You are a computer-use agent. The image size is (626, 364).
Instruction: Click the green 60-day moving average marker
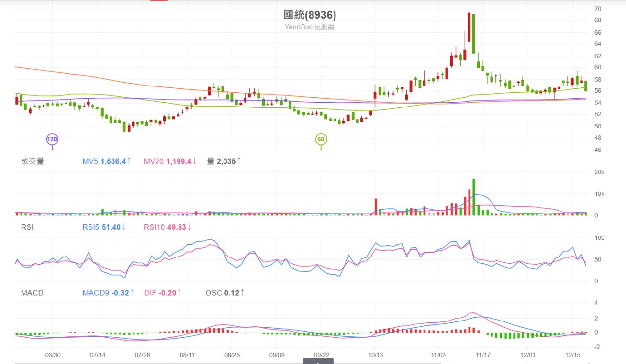pos(321,139)
